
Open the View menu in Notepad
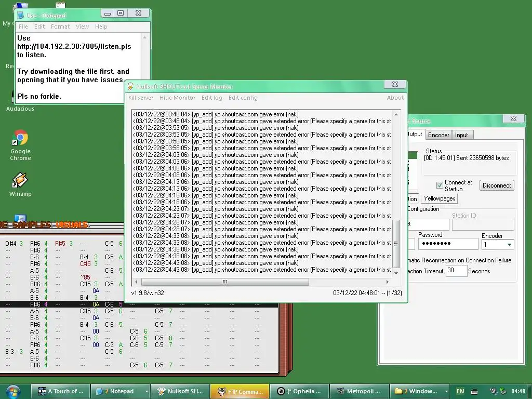[82, 26]
